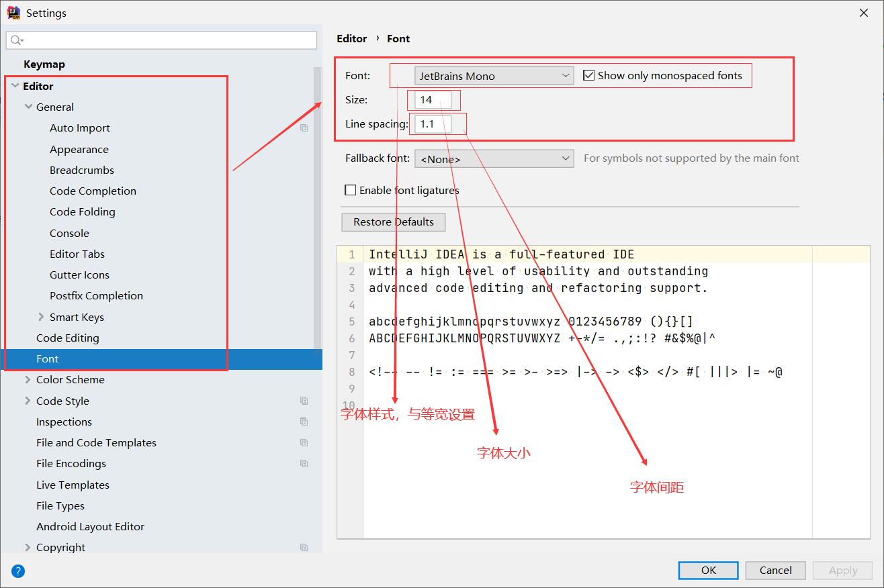Toggle Show only monospaced fonts checkbox
884x588 pixels.
click(589, 75)
